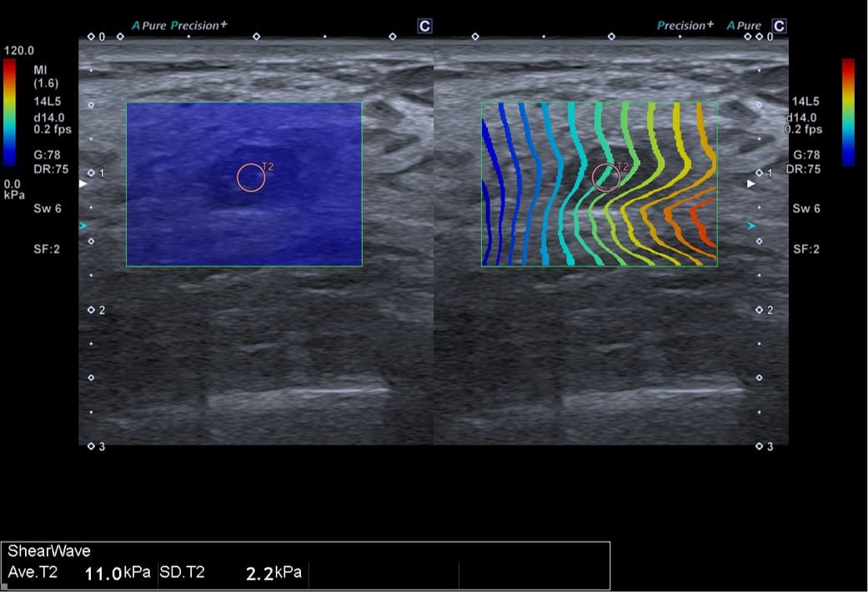
Task: Click the cyan arrow marker on the left depth scale
Action: click(x=83, y=226)
